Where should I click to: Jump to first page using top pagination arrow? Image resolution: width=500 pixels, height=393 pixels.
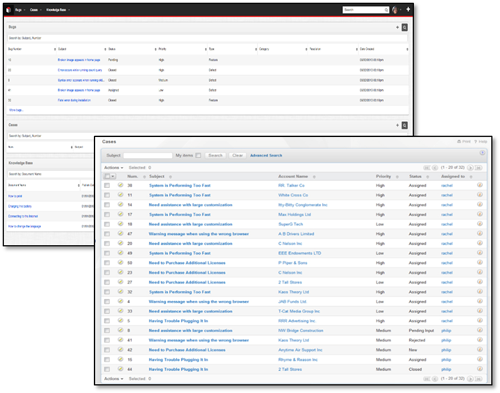tap(427, 168)
